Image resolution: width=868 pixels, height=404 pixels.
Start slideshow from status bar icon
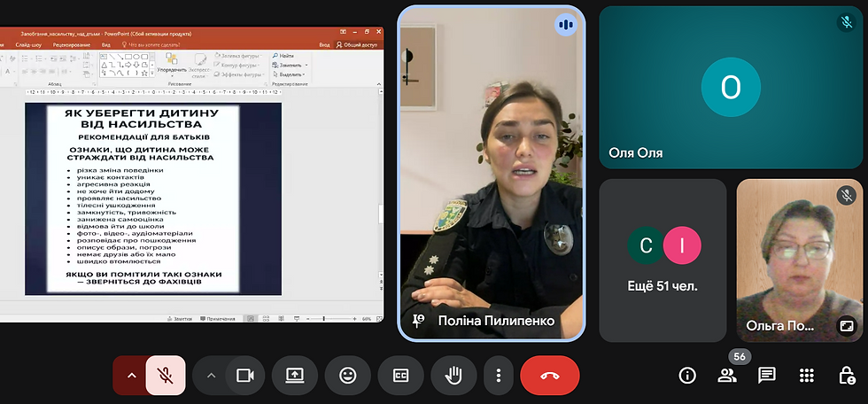297,319
